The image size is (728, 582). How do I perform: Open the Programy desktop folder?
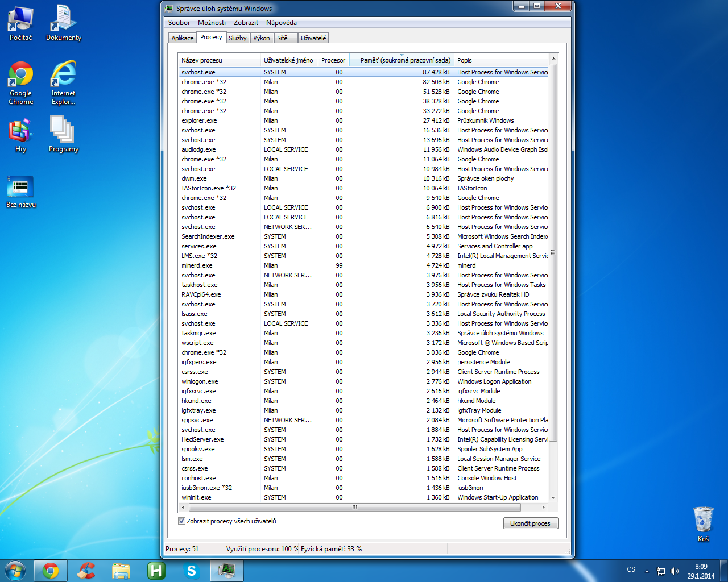[64, 135]
